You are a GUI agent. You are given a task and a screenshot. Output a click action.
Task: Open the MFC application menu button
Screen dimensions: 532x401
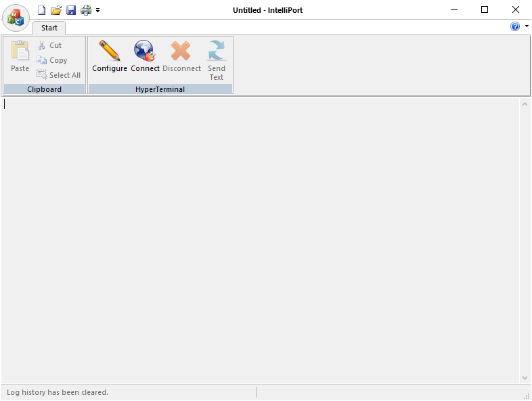click(16, 17)
